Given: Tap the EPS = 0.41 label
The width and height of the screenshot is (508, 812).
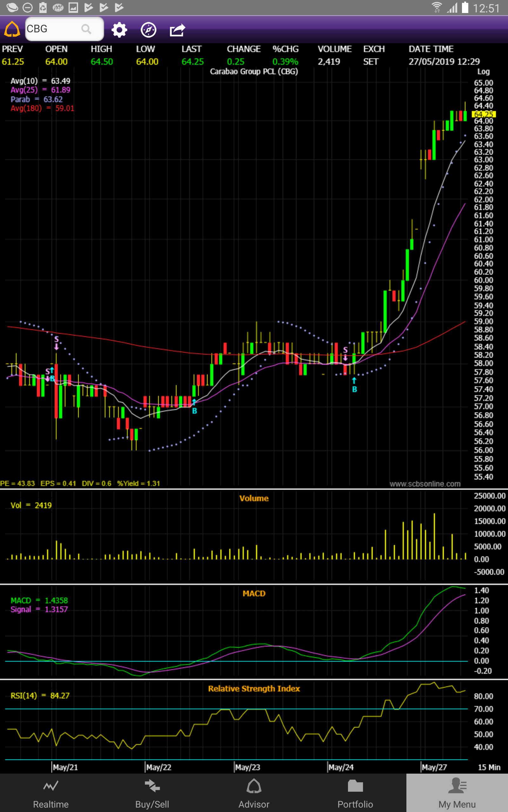Looking at the screenshot, I should pos(58,483).
